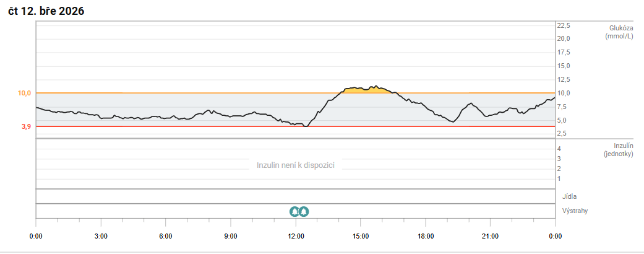Click the insulin scale value 2

click(559, 169)
